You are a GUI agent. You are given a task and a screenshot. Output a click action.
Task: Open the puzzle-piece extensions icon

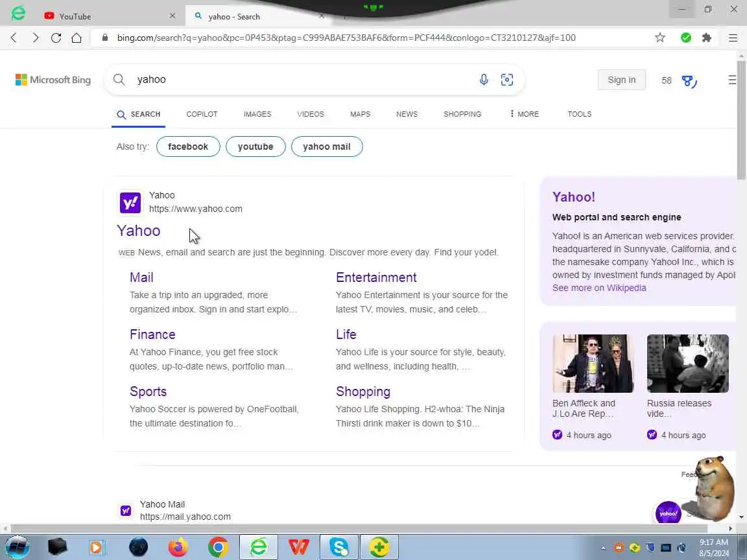[x=707, y=38]
